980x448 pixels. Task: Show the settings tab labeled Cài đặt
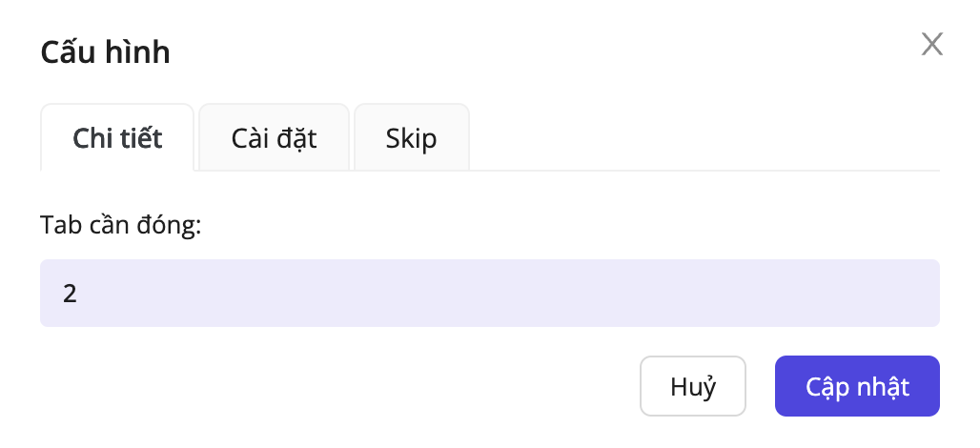pyautogui.click(x=274, y=138)
